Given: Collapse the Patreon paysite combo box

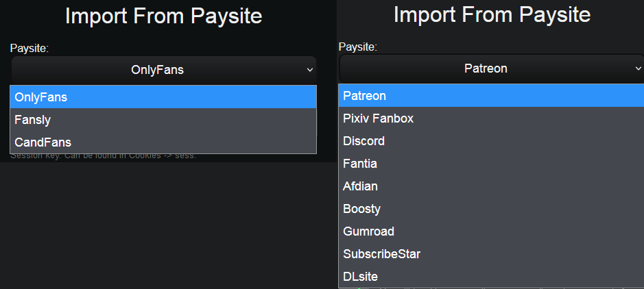Looking at the screenshot, I should click(x=492, y=68).
